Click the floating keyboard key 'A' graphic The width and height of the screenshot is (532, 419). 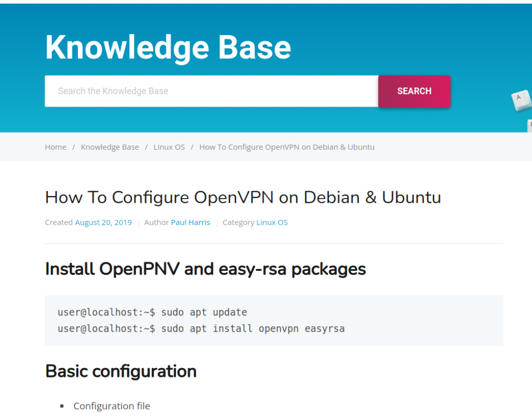pyautogui.click(x=521, y=100)
